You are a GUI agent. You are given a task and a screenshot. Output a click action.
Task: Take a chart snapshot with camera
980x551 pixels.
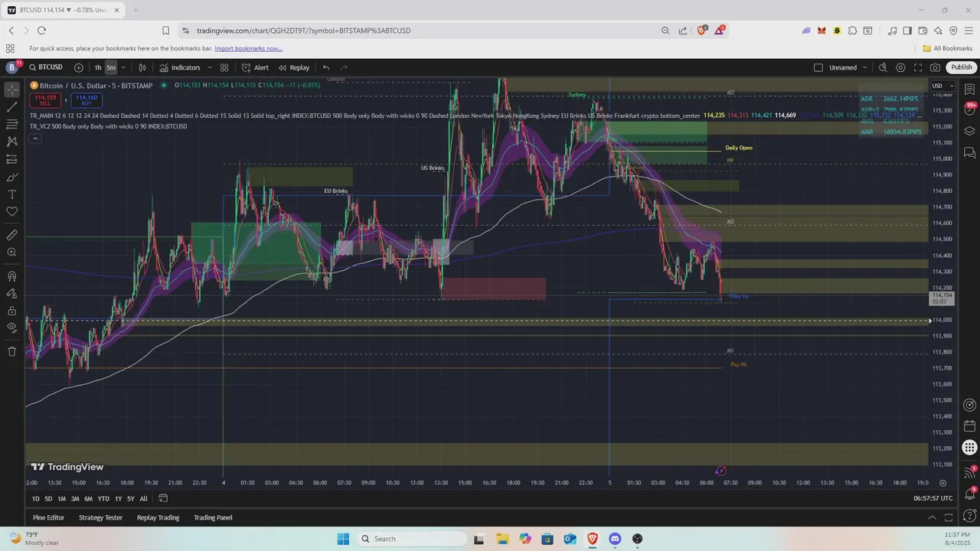(x=936, y=67)
